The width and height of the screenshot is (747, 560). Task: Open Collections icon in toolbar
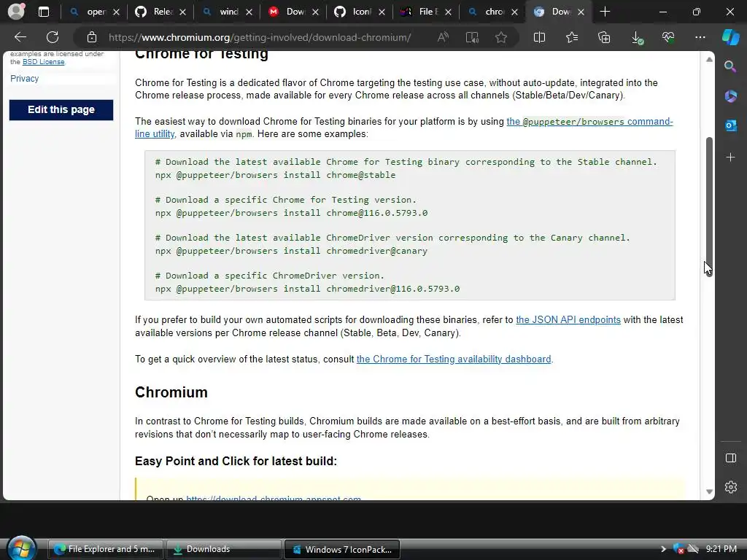click(604, 37)
